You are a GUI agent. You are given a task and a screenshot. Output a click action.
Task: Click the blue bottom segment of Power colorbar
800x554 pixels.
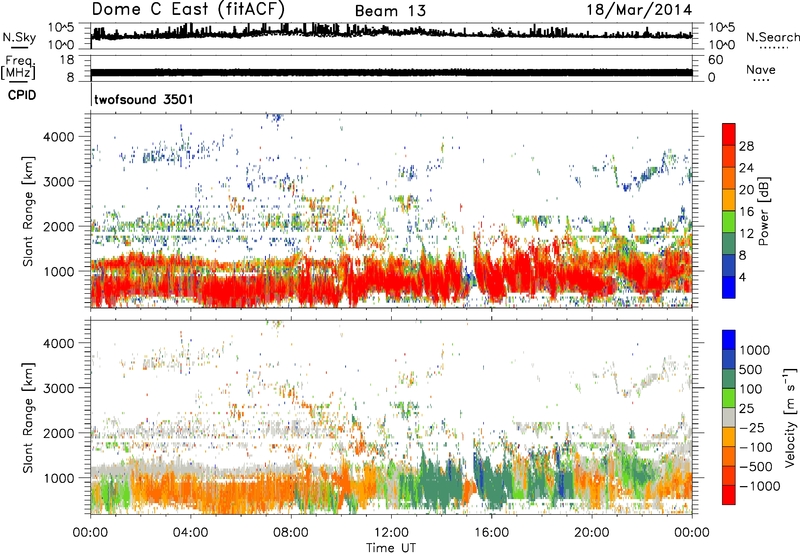729,287
